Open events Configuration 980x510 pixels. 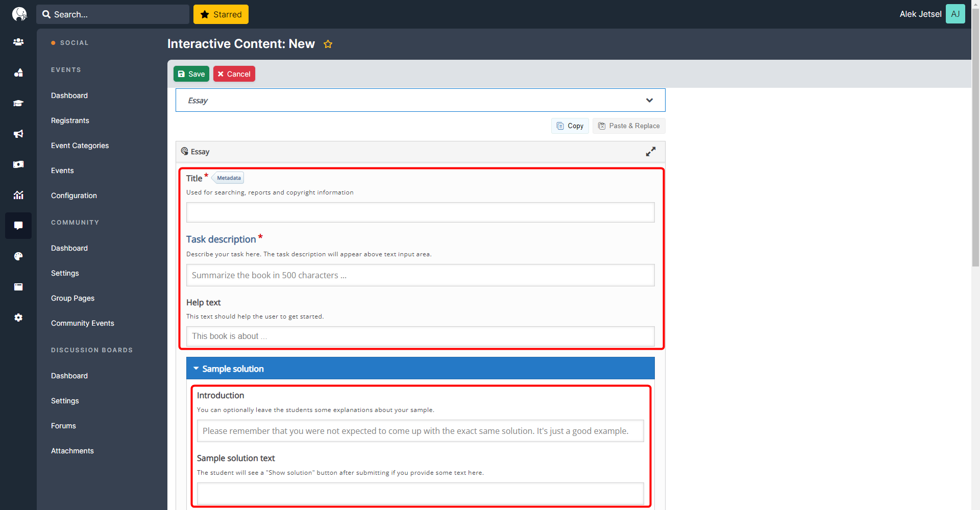[x=74, y=196]
